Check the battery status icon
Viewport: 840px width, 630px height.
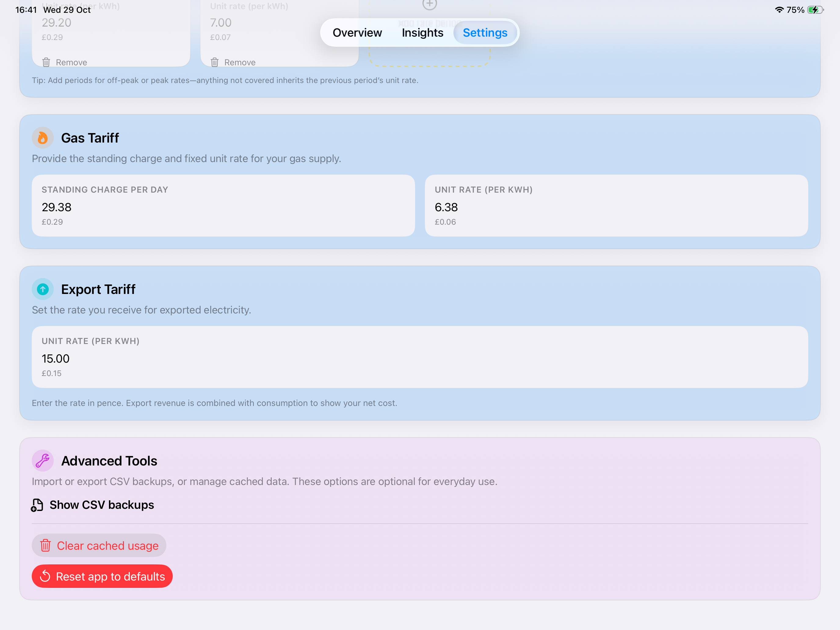coord(815,10)
